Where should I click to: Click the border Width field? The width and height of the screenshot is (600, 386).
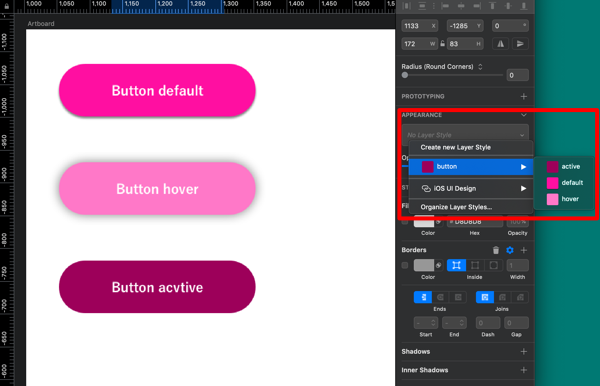click(517, 265)
